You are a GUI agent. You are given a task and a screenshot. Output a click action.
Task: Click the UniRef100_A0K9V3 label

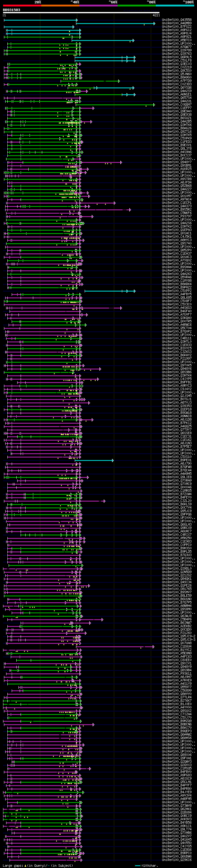(x=177, y=819)
